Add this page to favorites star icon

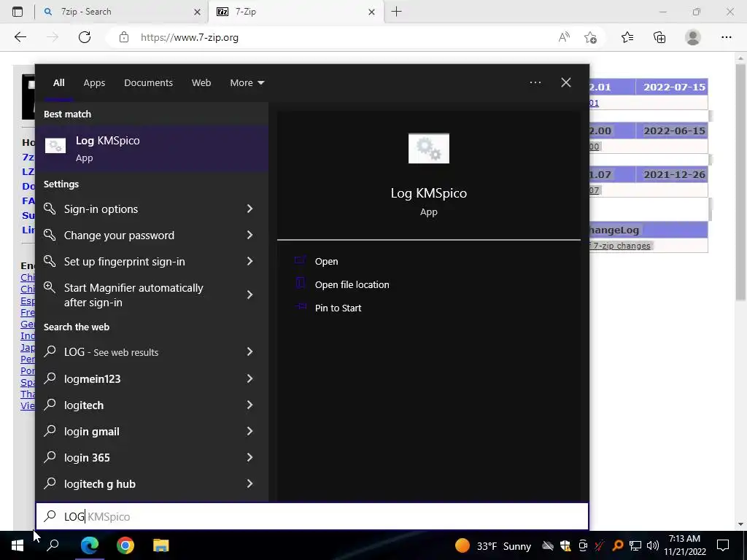pos(590,37)
